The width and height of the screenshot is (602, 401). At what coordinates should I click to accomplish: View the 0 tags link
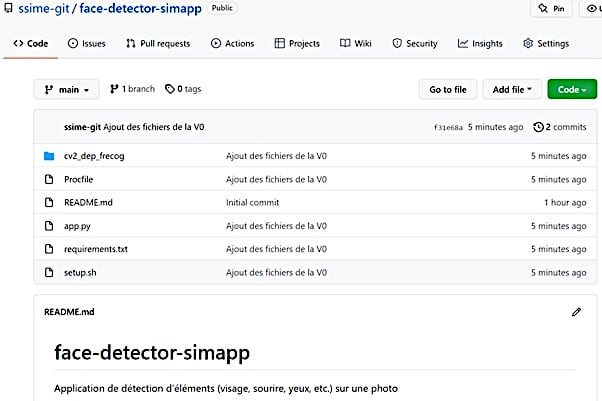click(x=183, y=89)
